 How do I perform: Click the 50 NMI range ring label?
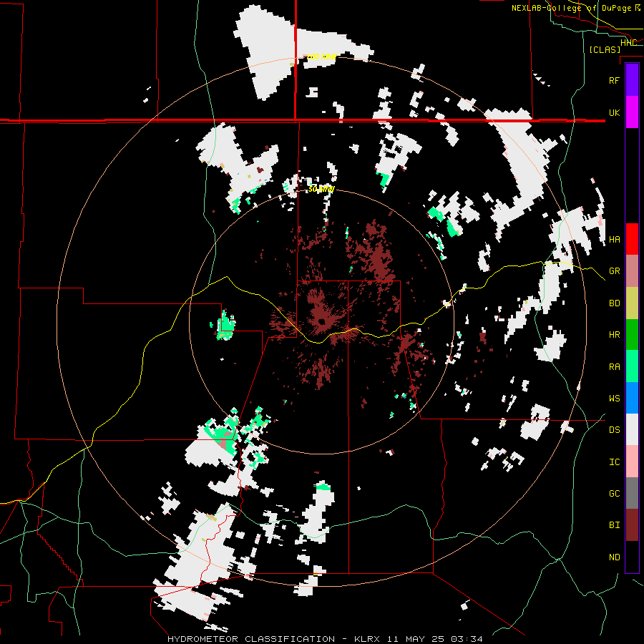point(321,189)
